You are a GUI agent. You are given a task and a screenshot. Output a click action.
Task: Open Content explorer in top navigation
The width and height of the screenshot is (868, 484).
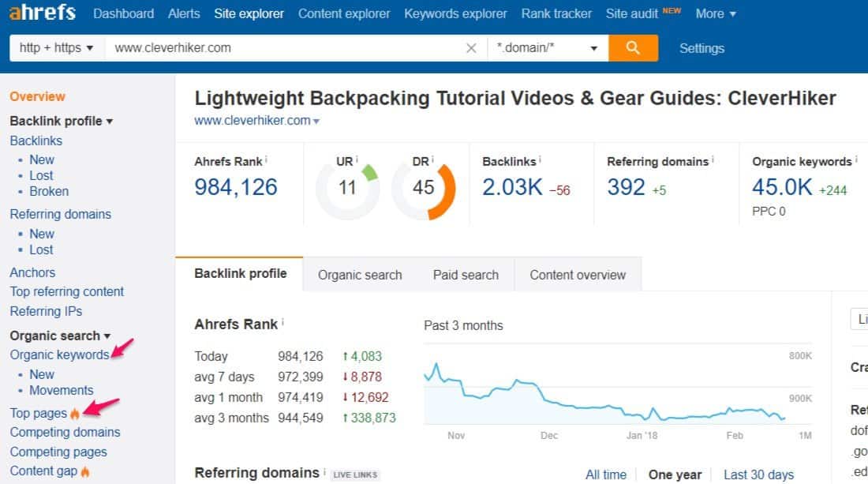pyautogui.click(x=344, y=13)
